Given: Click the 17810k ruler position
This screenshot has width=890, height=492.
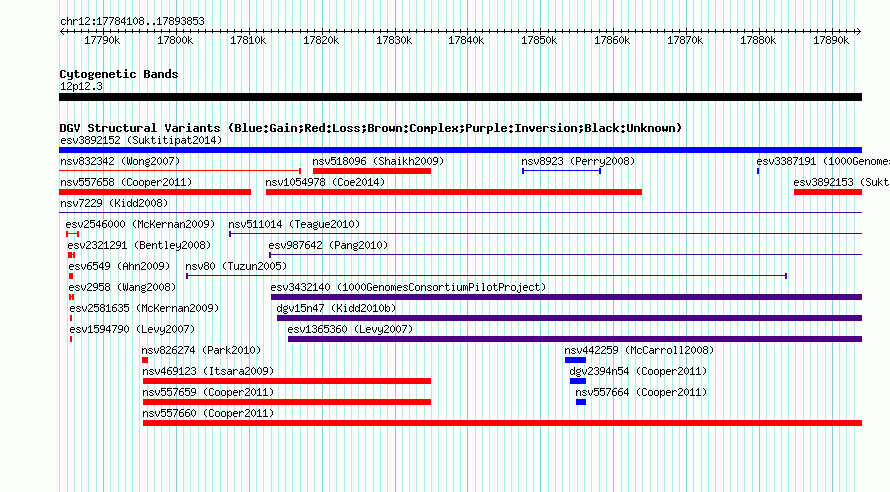Looking at the screenshot, I should pyautogui.click(x=248, y=40).
